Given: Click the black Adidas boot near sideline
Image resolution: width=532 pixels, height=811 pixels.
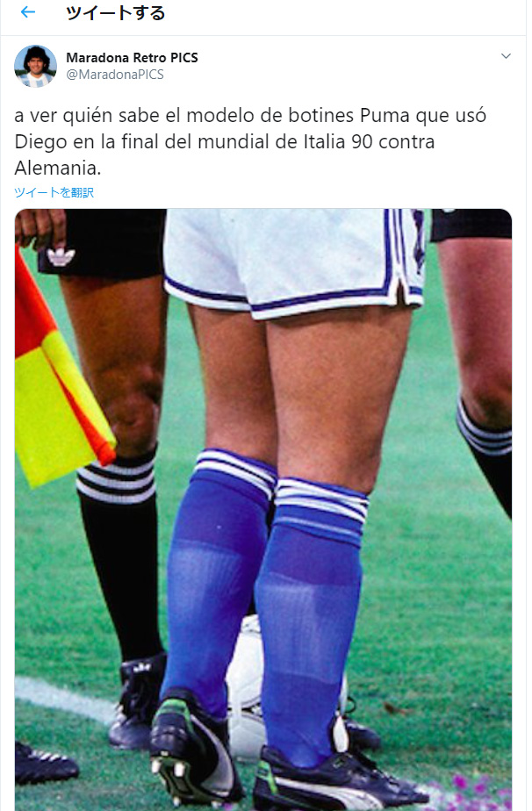Looking at the screenshot, I should [137, 699].
